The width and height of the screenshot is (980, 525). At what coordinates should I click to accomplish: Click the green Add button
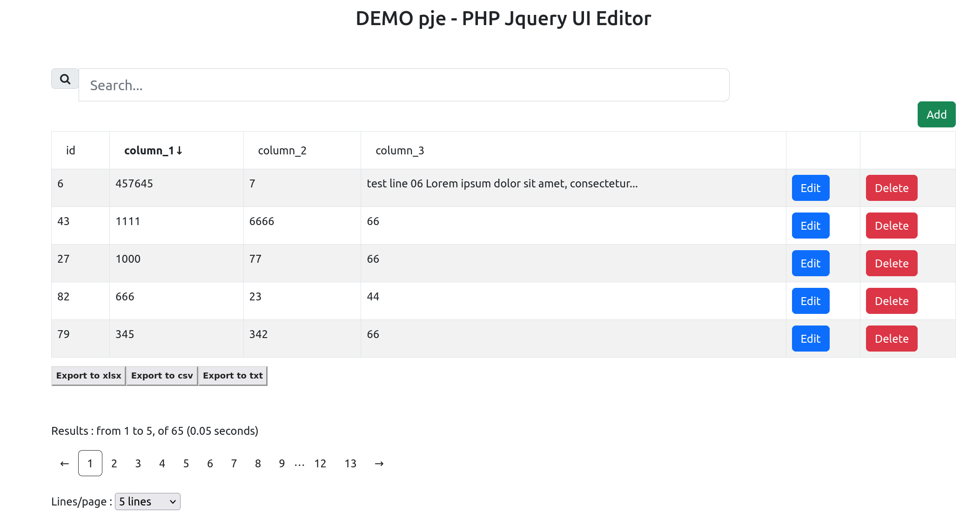[936, 114]
